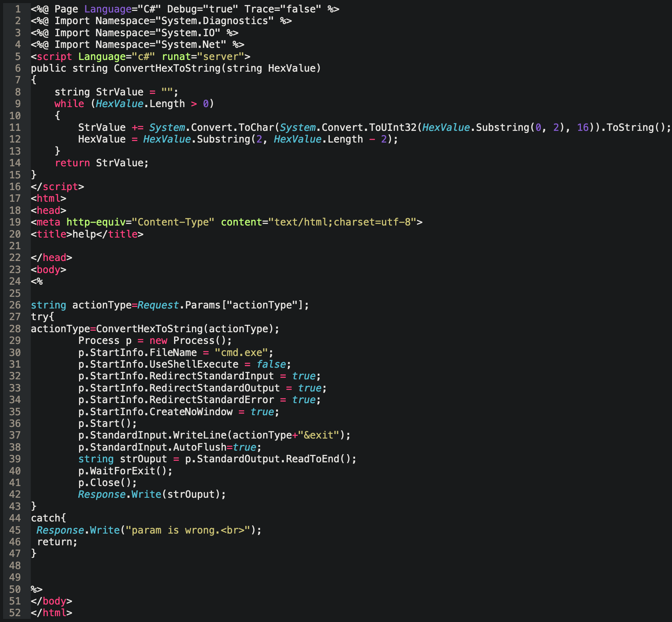Click the "RedirectStandardOutput" property
Viewport: 672px width, 622px height.
[x=215, y=388]
